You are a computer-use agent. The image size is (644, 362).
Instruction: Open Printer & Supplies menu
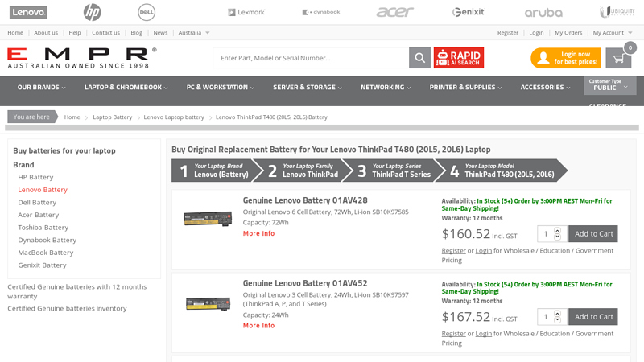click(x=466, y=88)
